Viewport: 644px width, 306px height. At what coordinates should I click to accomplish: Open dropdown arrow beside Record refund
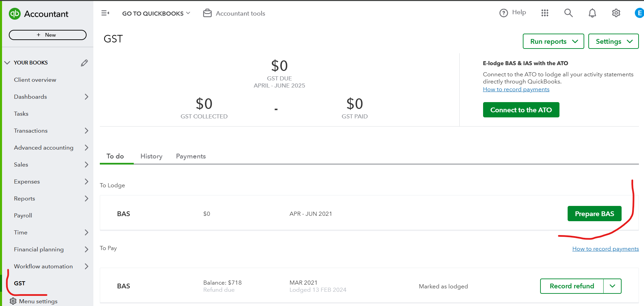[612, 286]
